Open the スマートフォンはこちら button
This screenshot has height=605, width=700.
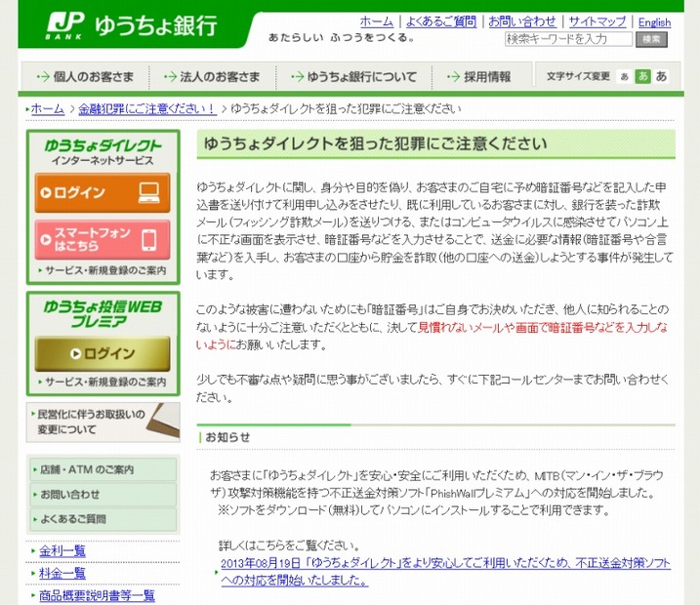[x=103, y=240]
